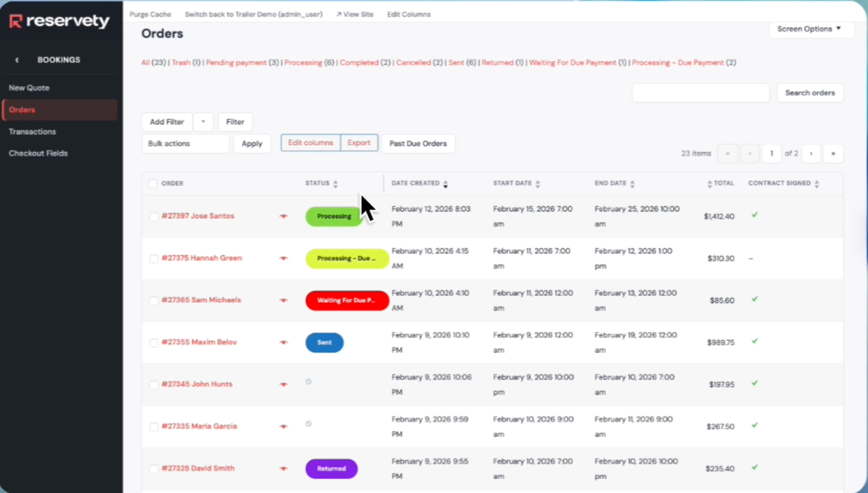The width and height of the screenshot is (868, 493).
Task: Click the red Waiting For Due Payment badge
Action: point(347,300)
